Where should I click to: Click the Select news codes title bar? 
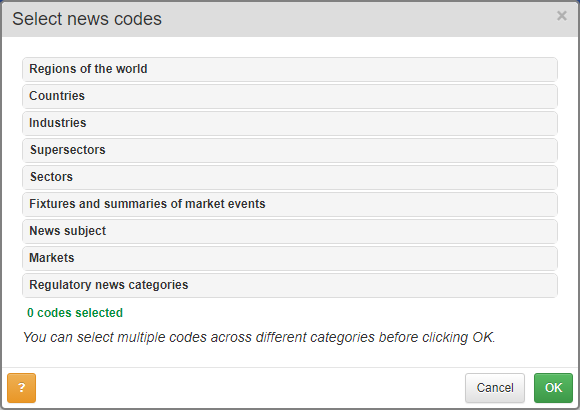tap(290, 19)
